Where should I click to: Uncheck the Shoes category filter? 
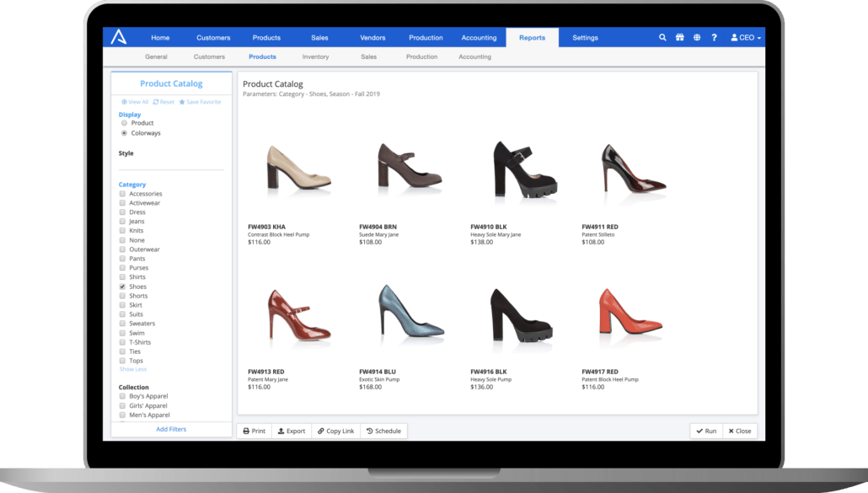click(121, 286)
